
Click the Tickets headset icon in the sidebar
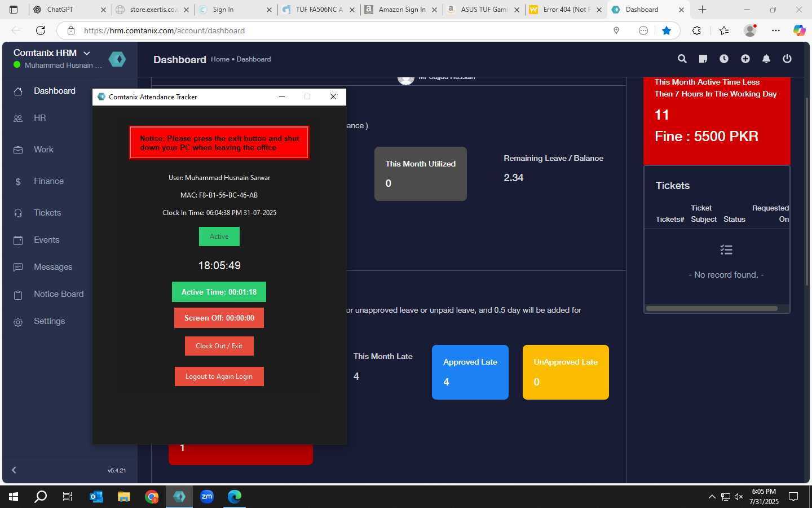[x=18, y=213]
